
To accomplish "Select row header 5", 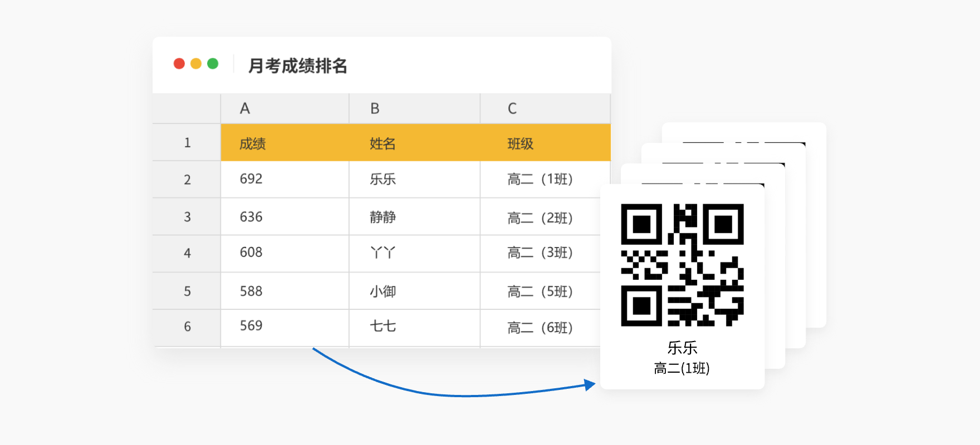I will coord(187,291).
